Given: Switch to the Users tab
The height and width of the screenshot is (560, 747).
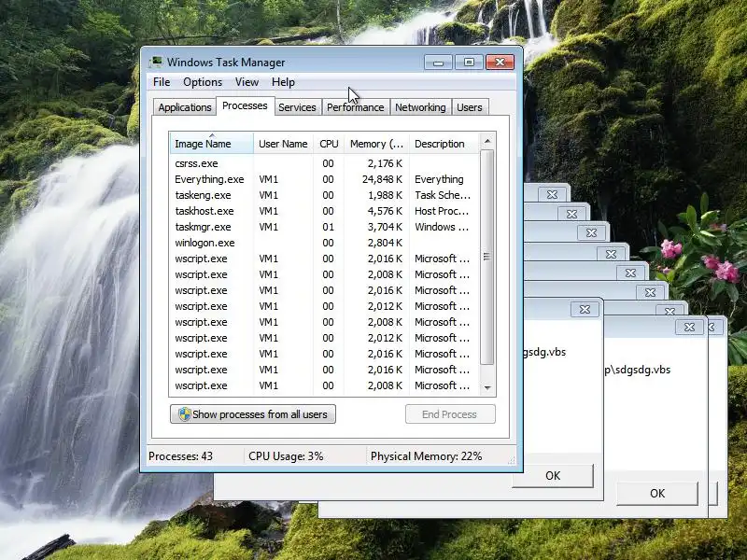Looking at the screenshot, I should (x=470, y=107).
